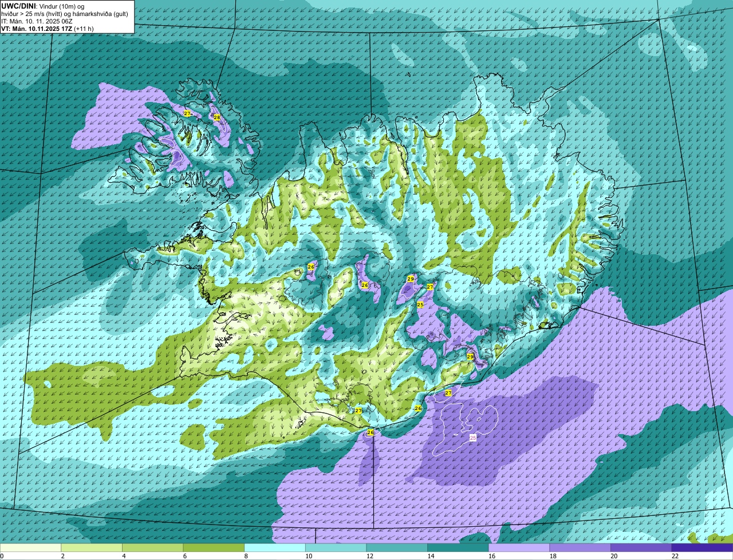This screenshot has height=560, width=733.
Task: Click the yellow "25" gust label
Action: coord(420,305)
